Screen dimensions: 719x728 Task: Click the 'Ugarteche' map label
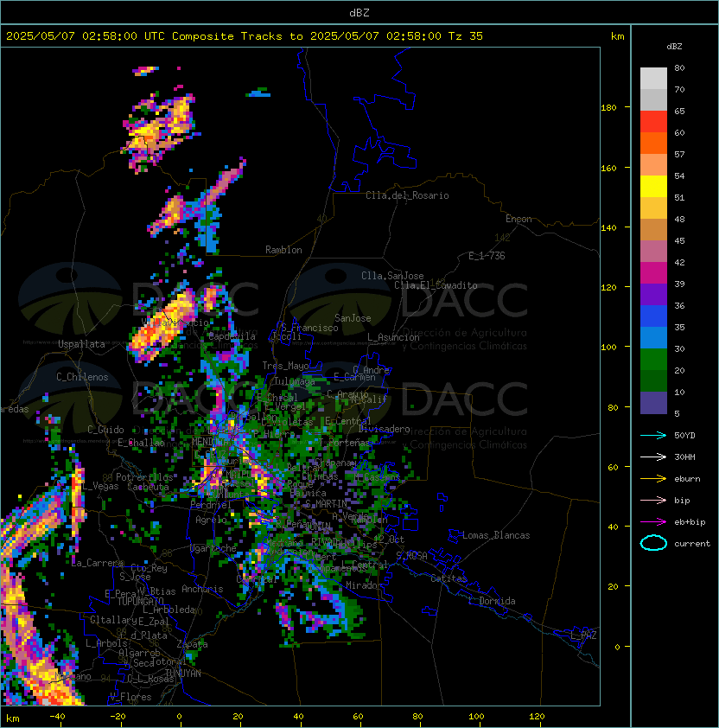point(213,548)
